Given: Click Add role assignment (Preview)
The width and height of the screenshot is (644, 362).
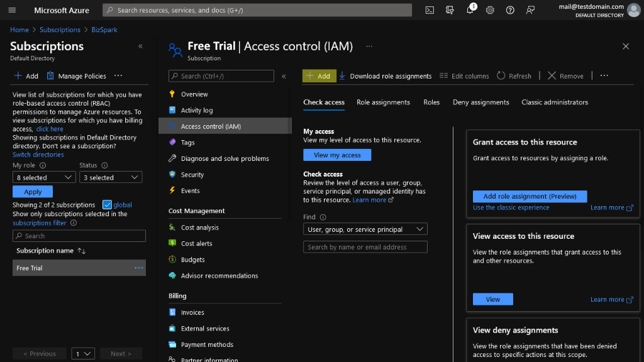Looking at the screenshot, I should [530, 196].
